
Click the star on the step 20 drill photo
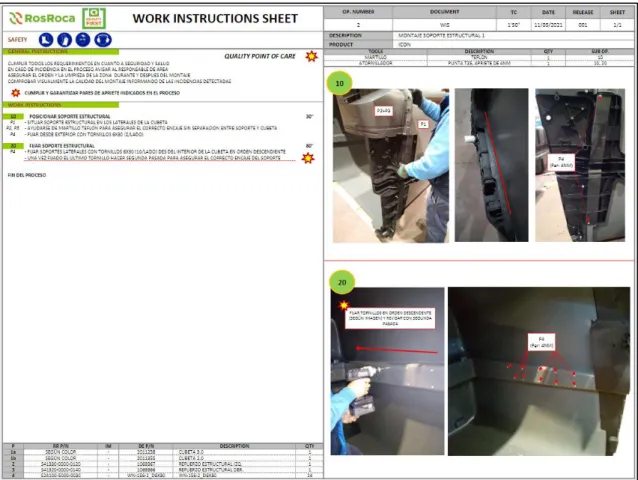coord(344,305)
